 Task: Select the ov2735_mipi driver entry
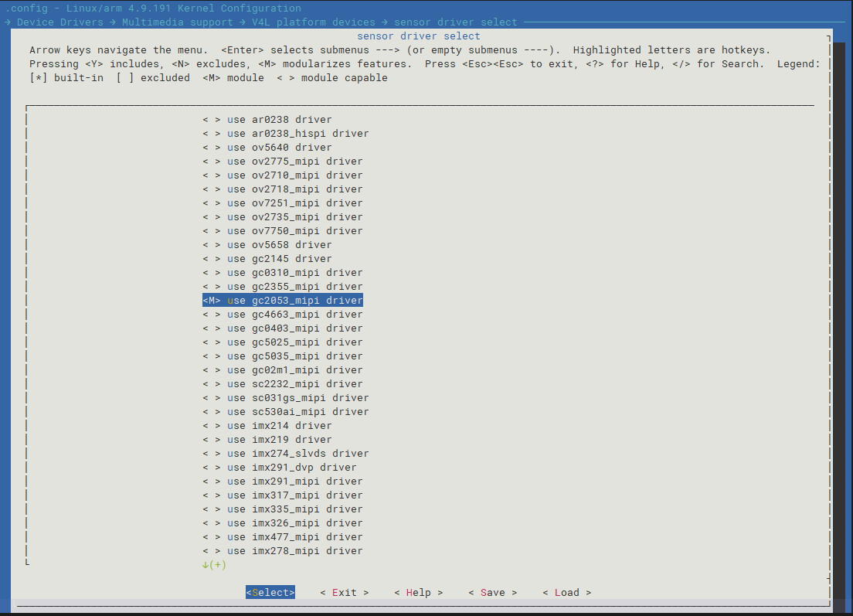[282, 216]
